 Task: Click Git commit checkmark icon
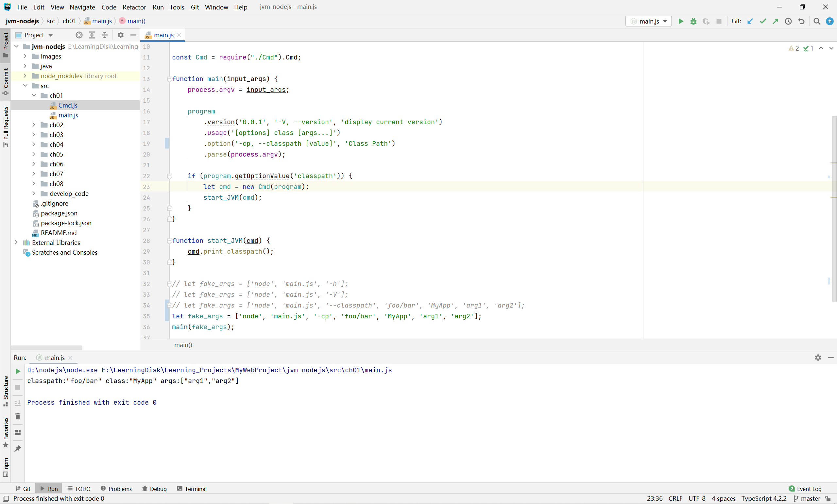point(763,21)
